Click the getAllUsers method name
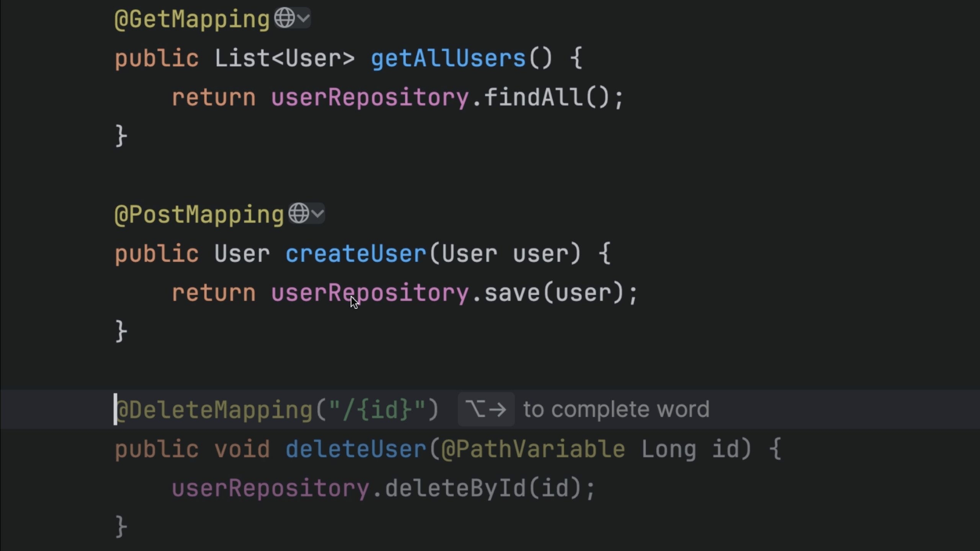This screenshot has height=551, width=980. (x=448, y=59)
